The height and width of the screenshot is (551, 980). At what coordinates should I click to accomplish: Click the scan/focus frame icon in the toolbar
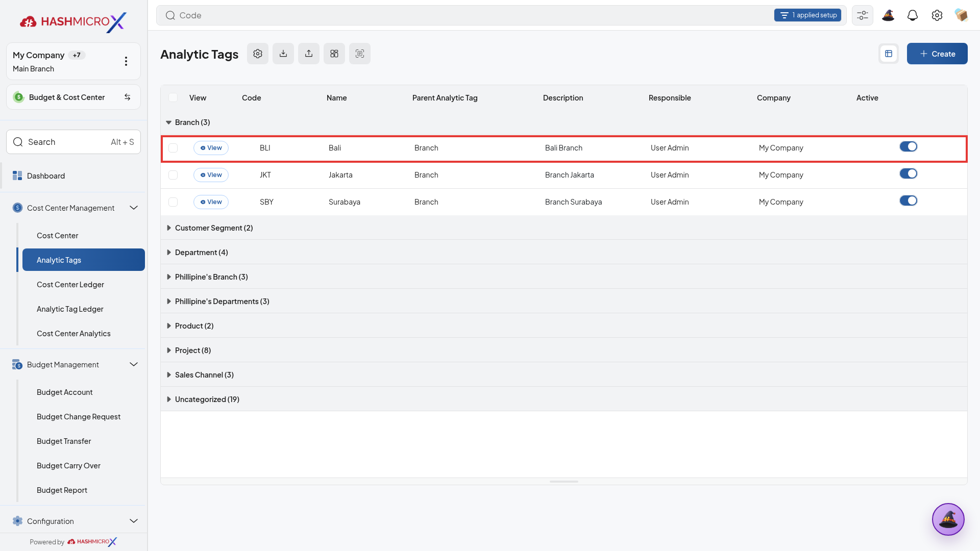(360, 54)
